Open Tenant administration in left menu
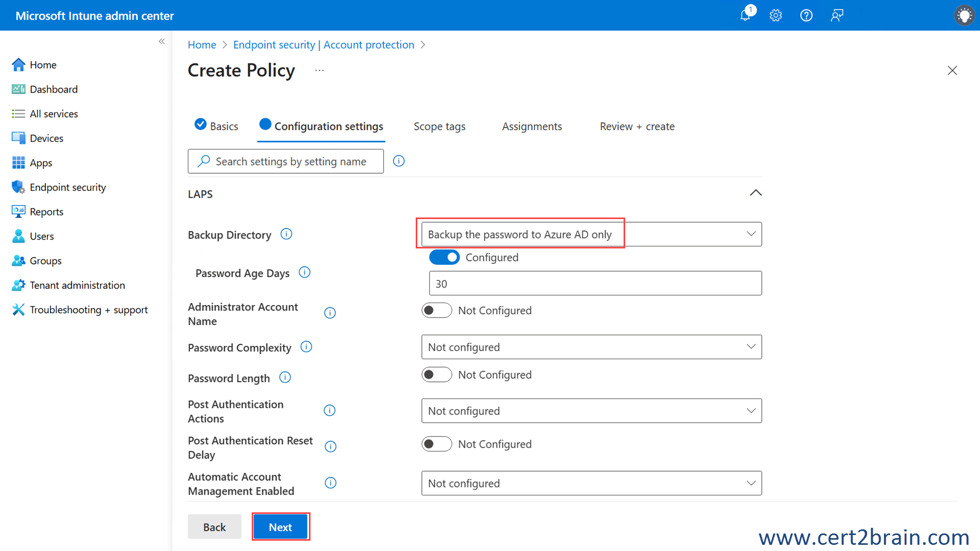 click(77, 285)
